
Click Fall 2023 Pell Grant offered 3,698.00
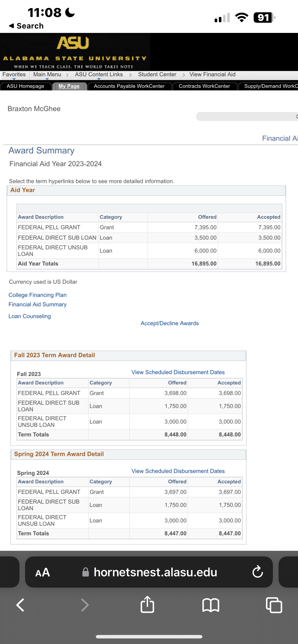tap(175, 393)
